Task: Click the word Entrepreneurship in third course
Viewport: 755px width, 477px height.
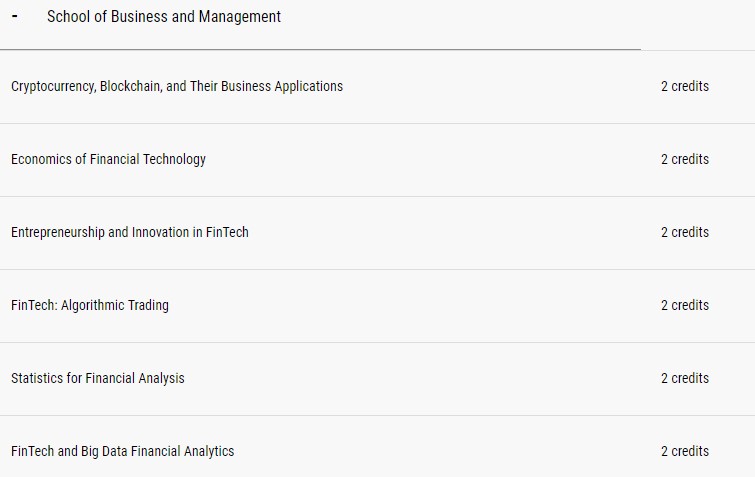Action: tap(57, 233)
